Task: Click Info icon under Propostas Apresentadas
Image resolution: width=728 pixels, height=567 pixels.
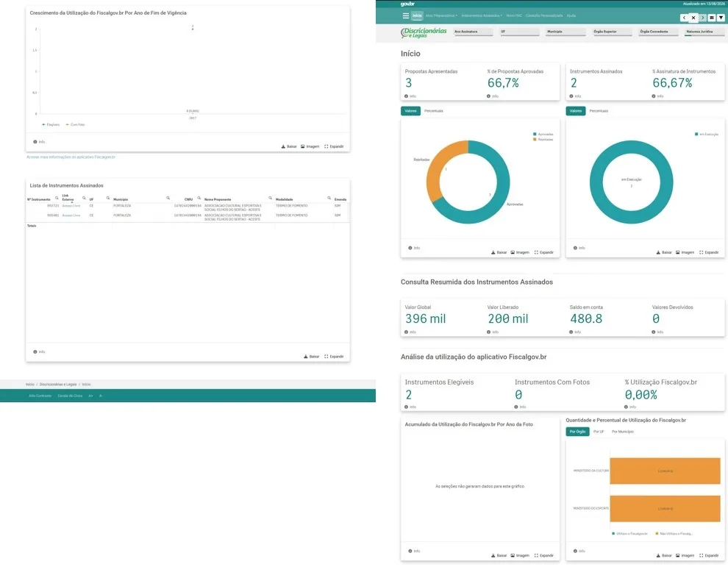Action: [x=406, y=96]
